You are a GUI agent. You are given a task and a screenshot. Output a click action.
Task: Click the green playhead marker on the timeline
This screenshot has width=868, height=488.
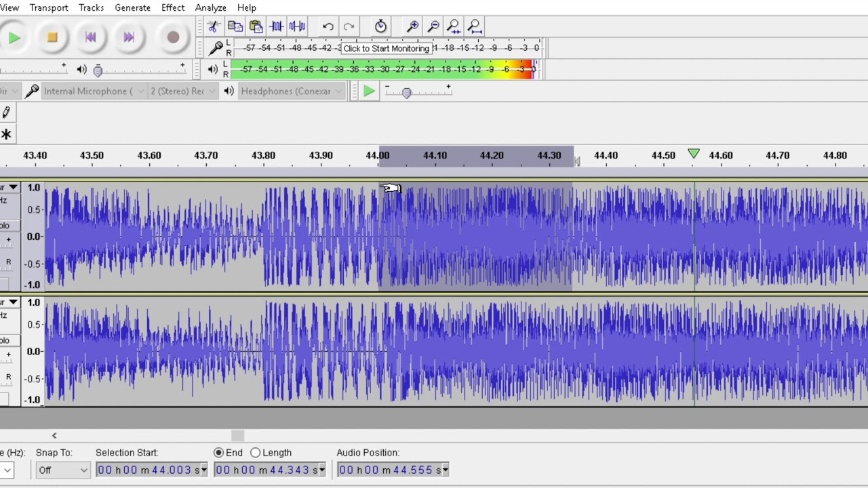(x=693, y=155)
